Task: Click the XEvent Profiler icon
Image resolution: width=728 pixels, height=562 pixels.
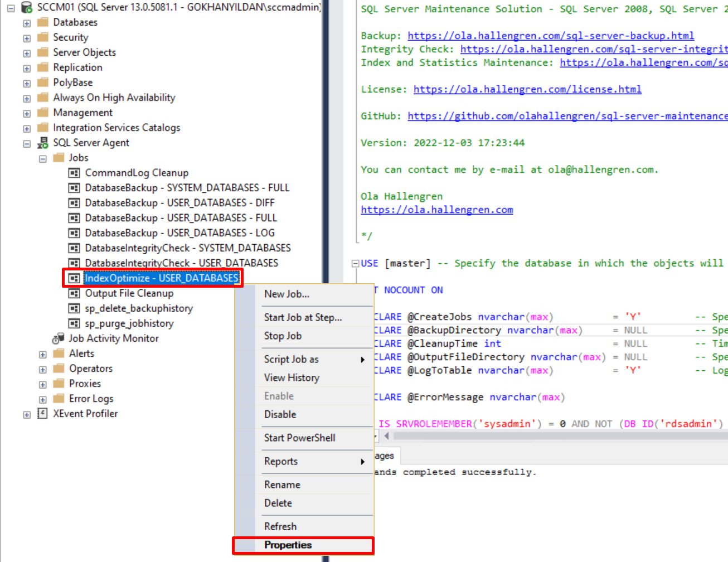Action: point(42,414)
